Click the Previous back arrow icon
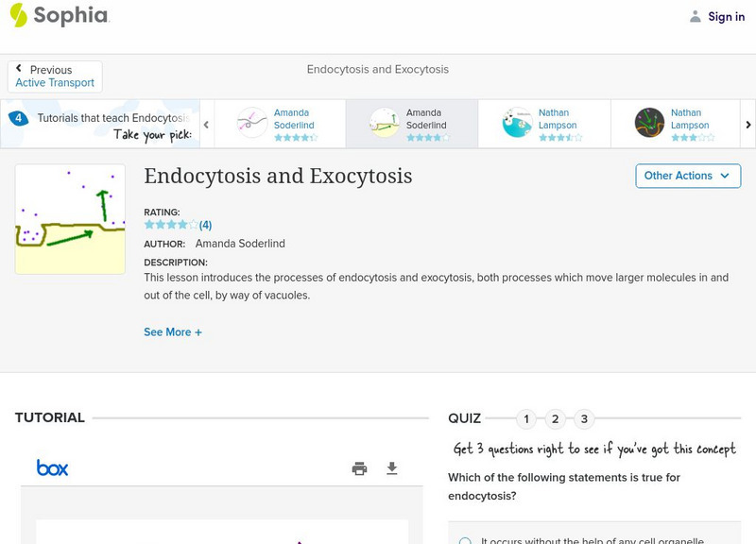 coord(19,69)
